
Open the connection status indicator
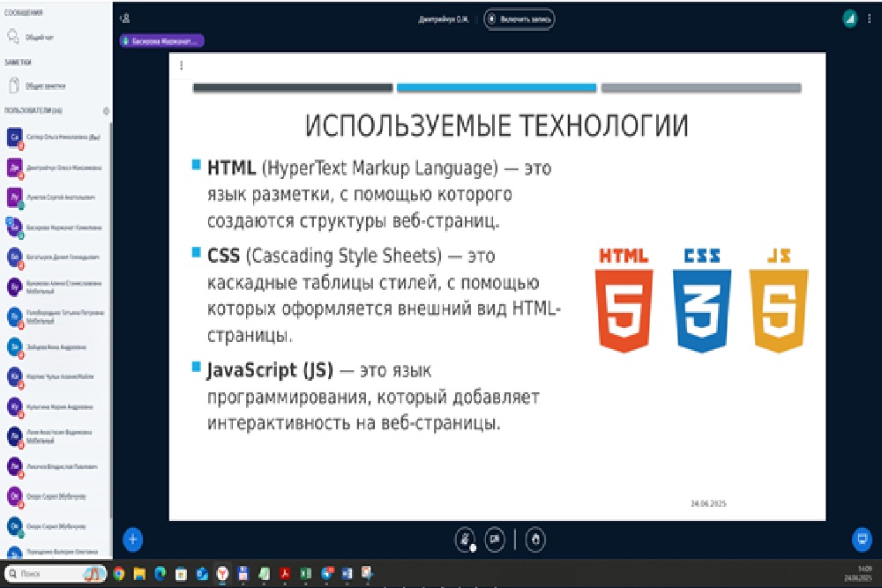tap(849, 19)
